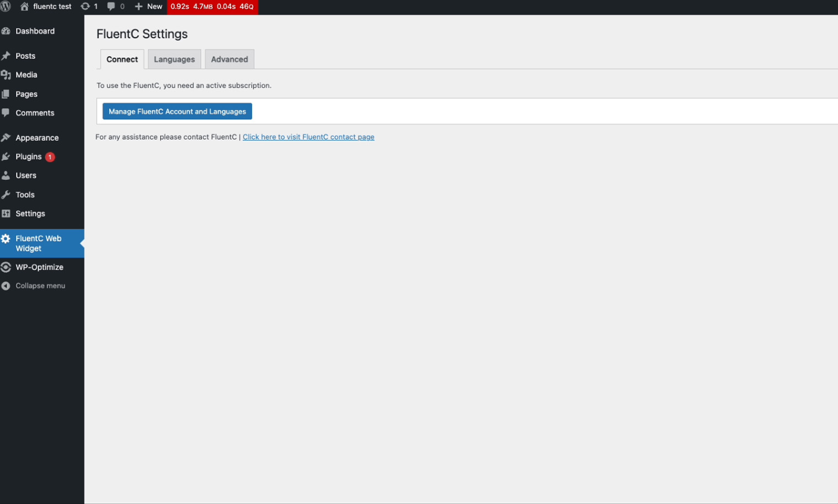The image size is (838, 504).
Task: Click the 4.7MB memory usage stat
Action: pyautogui.click(x=203, y=7)
